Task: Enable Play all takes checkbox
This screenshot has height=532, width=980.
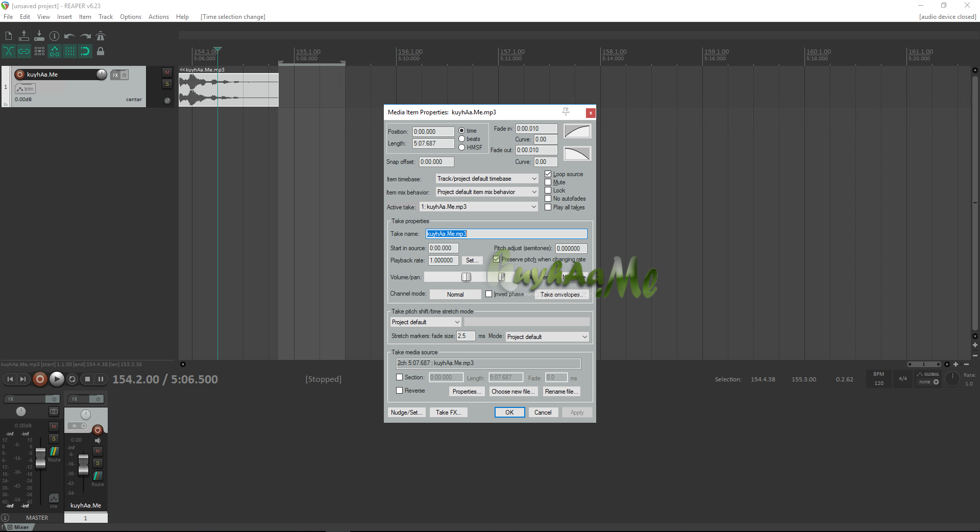Action: (x=548, y=207)
